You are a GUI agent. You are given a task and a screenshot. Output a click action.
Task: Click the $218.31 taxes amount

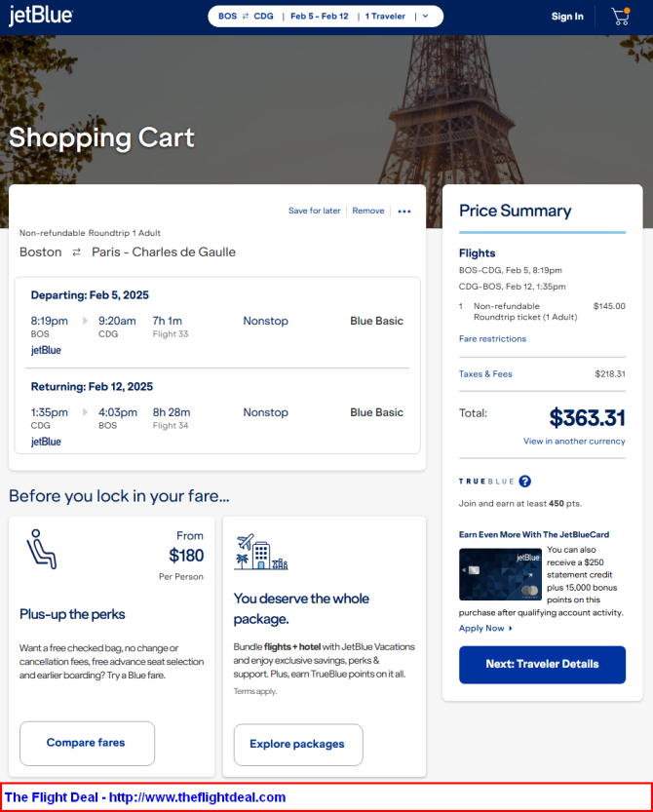tap(610, 374)
